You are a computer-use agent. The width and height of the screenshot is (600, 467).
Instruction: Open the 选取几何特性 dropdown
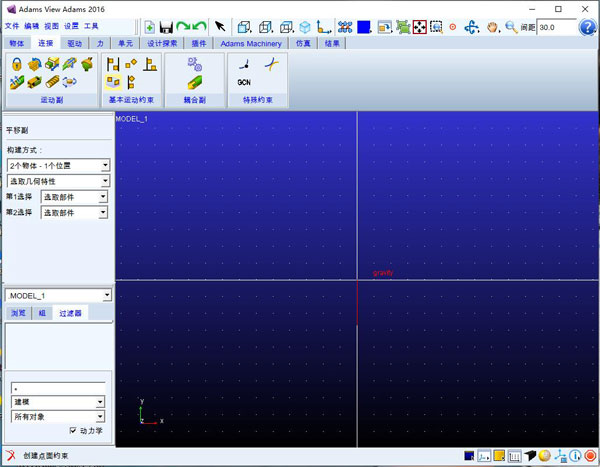click(x=59, y=181)
